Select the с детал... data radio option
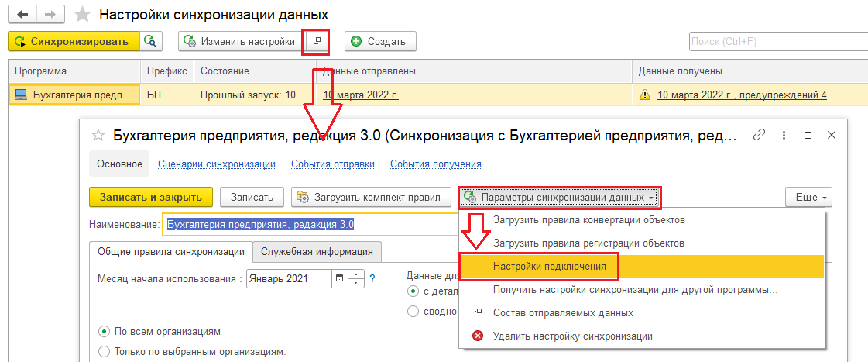The height and width of the screenshot is (362, 868). pos(413,291)
